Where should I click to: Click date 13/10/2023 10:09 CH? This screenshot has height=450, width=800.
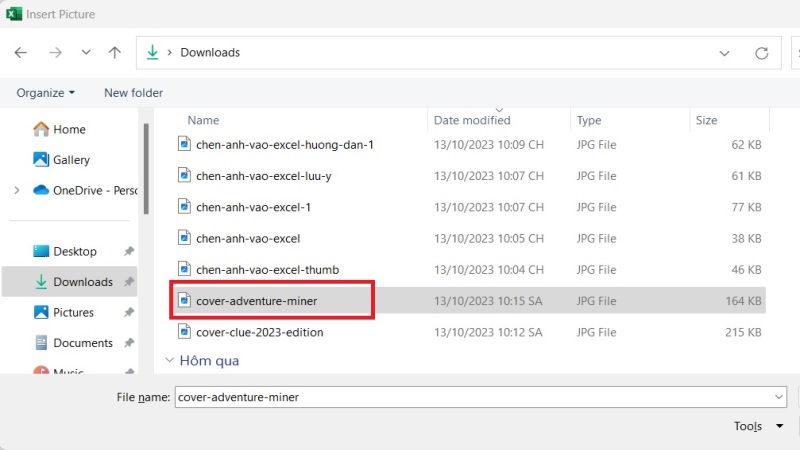[x=489, y=145]
